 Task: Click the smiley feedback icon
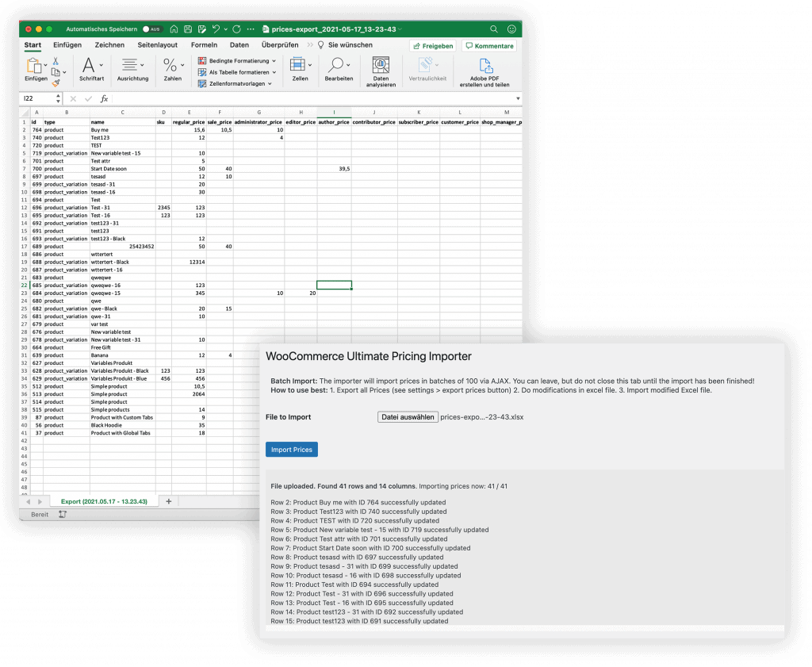click(x=511, y=29)
